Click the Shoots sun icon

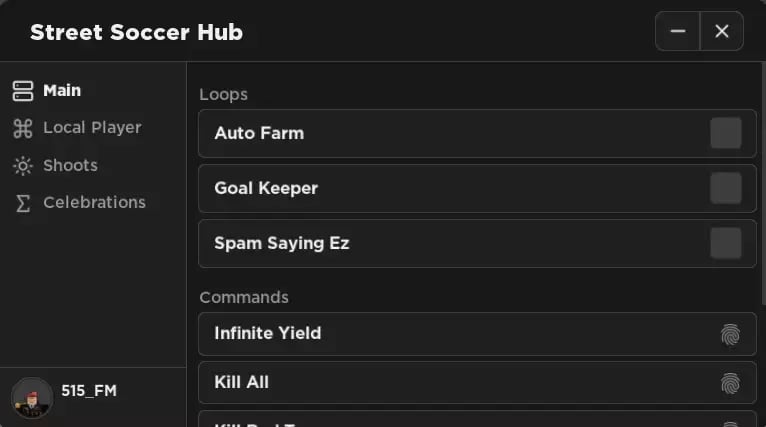[23, 166]
